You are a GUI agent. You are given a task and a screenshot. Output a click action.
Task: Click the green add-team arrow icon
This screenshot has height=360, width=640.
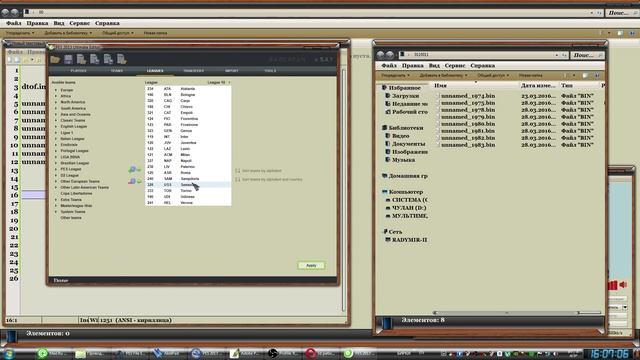pos(134,169)
